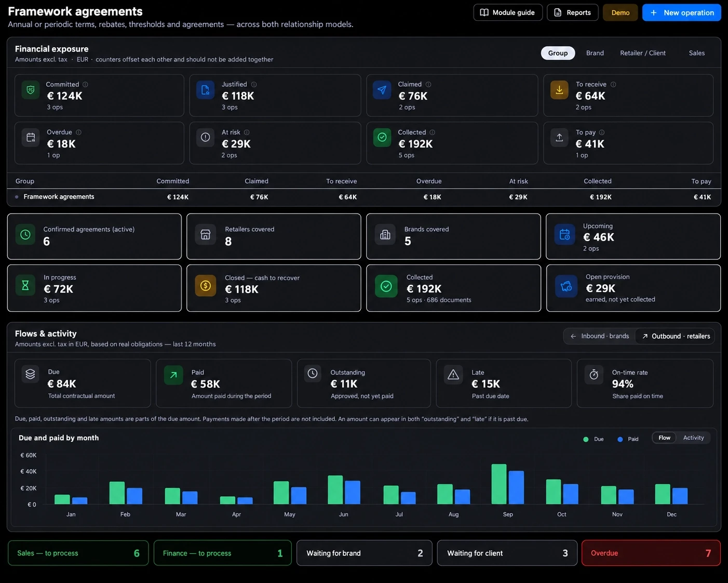Viewport: 728px width, 583px height.
Task: Switch exposure view to Brand
Action: coord(595,53)
